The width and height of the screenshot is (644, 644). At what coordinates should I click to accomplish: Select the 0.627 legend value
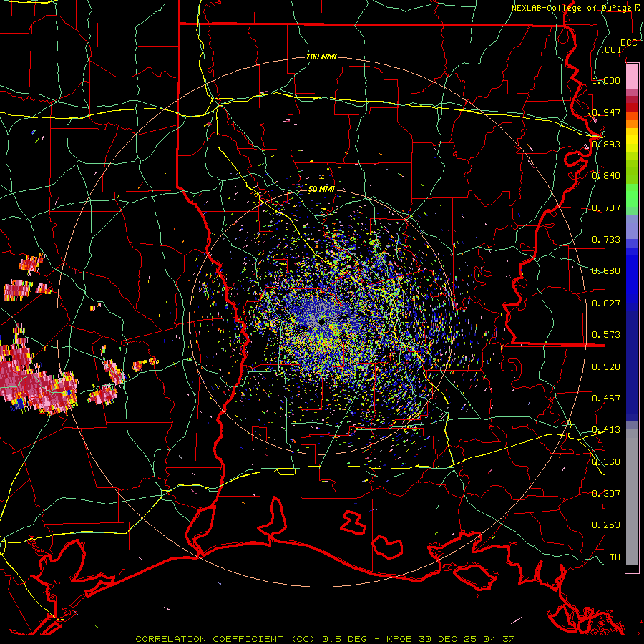(606, 303)
